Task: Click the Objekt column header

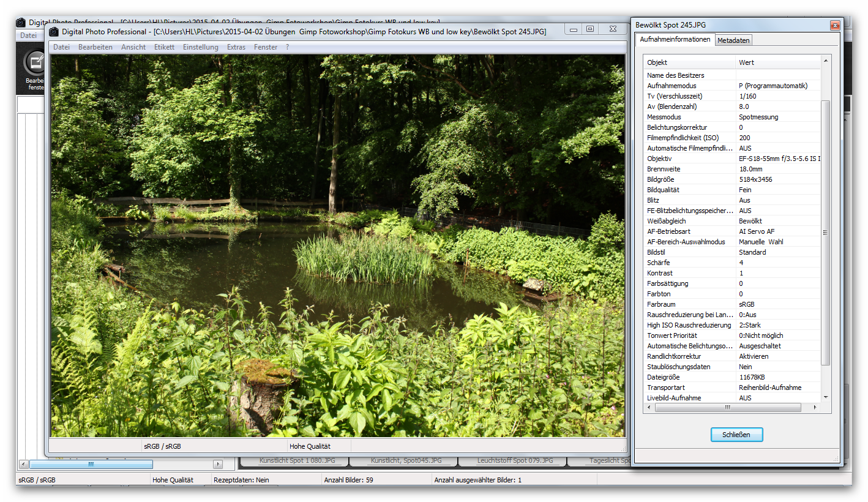Action: click(689, 62)
